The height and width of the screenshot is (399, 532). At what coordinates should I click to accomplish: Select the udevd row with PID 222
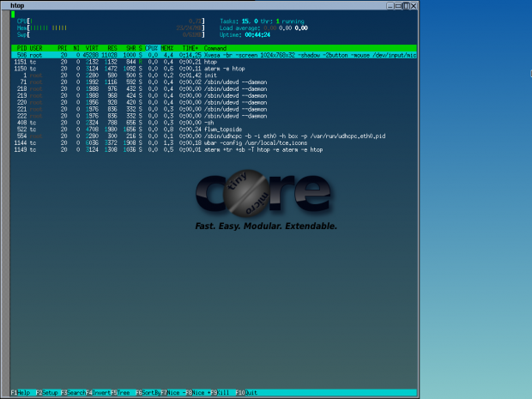(x=214, y=116)
